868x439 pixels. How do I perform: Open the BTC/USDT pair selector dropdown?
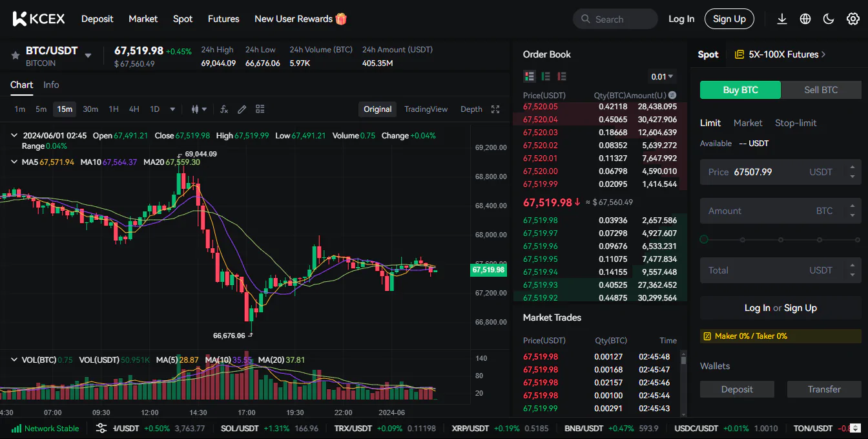pos(88,56)
